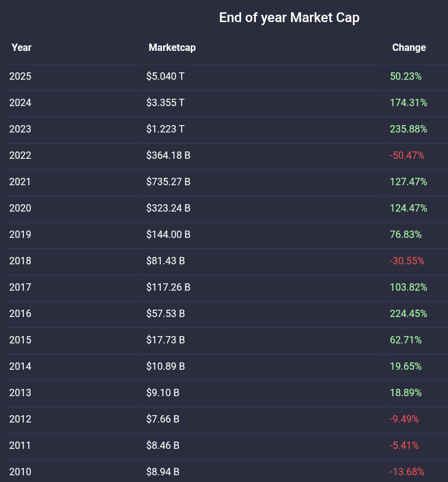Select the $9.10 B market cap cell
This screenshot has height=482, width=448.
pos(163,393)
